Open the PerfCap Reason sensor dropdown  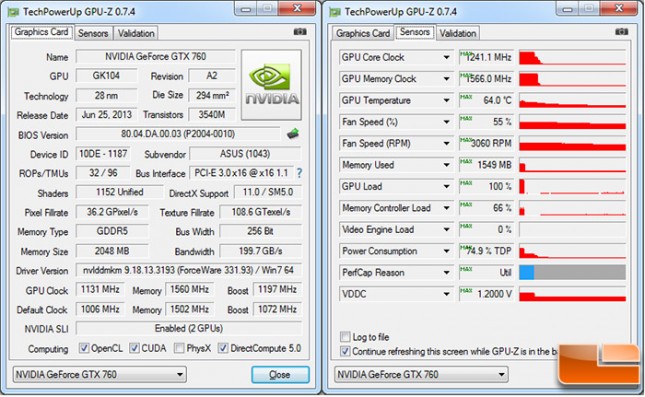446,273
